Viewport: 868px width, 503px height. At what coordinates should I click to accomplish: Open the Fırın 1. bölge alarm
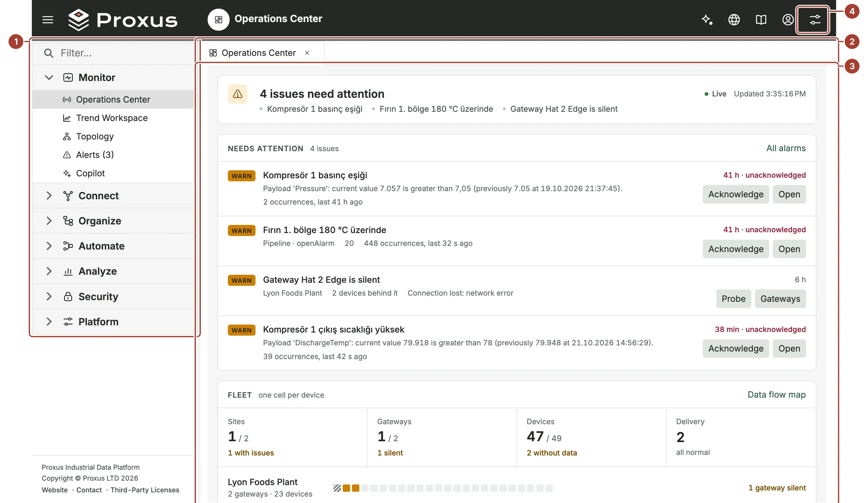coord(789,249)
